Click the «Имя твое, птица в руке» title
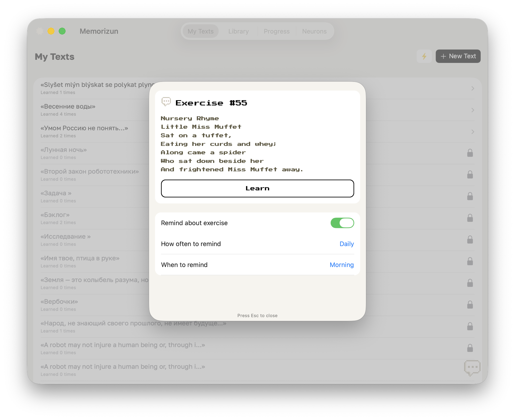This screenshot has height=420, width=515. click(x=80, y=258)
